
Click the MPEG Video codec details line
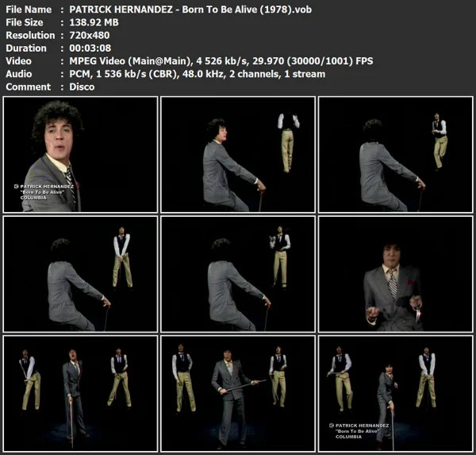click(221, 61)
